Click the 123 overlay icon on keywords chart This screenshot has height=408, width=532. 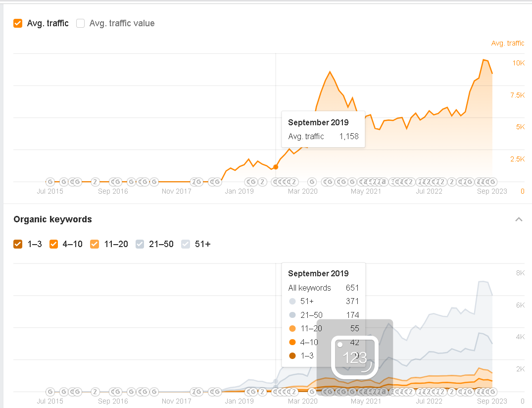[x=355, y=357]
